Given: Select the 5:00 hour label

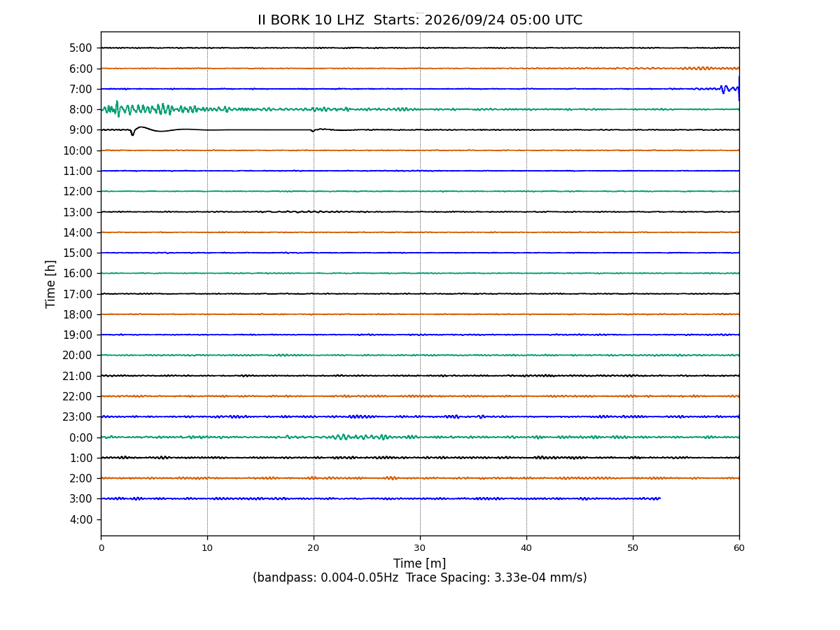Looking at the screenshot, I should click(x=81, y=48).
